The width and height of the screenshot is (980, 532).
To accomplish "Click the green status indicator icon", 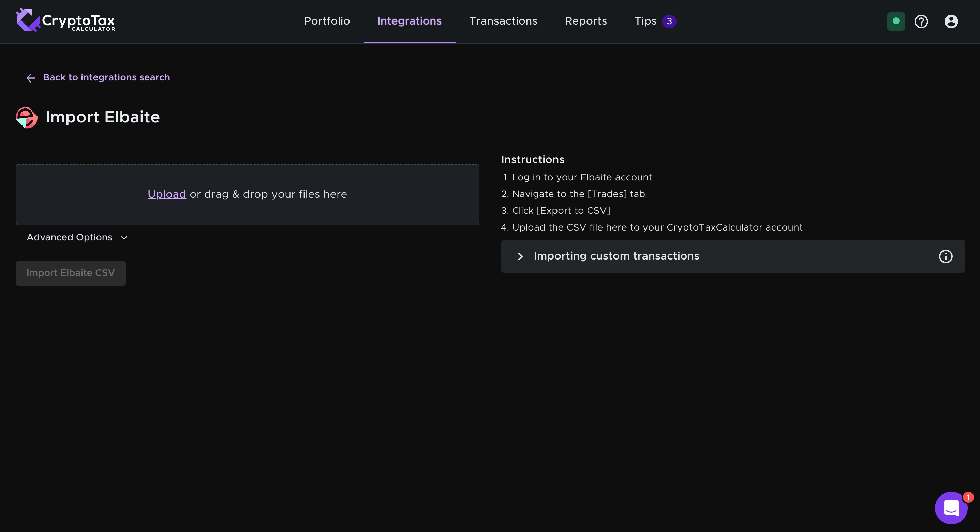I will (x=895, y=21).
